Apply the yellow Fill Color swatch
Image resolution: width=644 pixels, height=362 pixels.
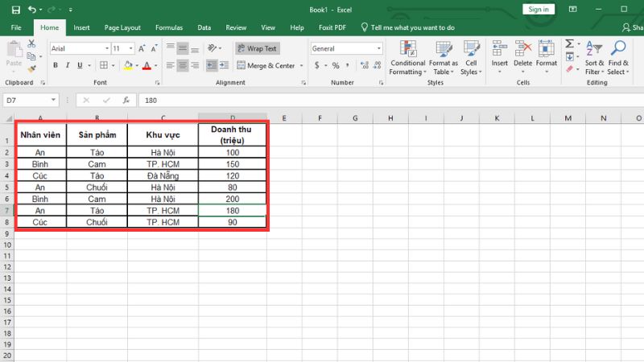(x=127, y=66)
